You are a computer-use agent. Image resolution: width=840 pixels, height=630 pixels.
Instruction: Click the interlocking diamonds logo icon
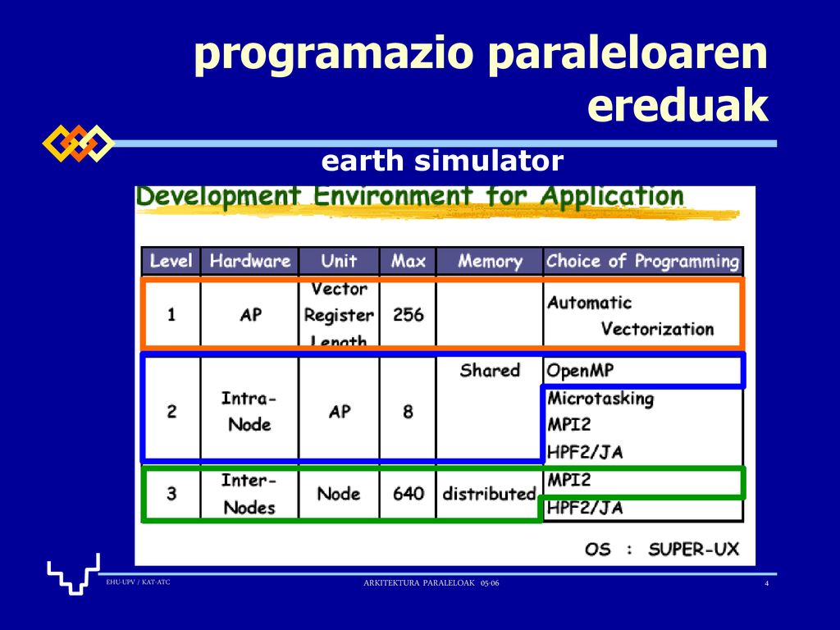click(78, 143)
